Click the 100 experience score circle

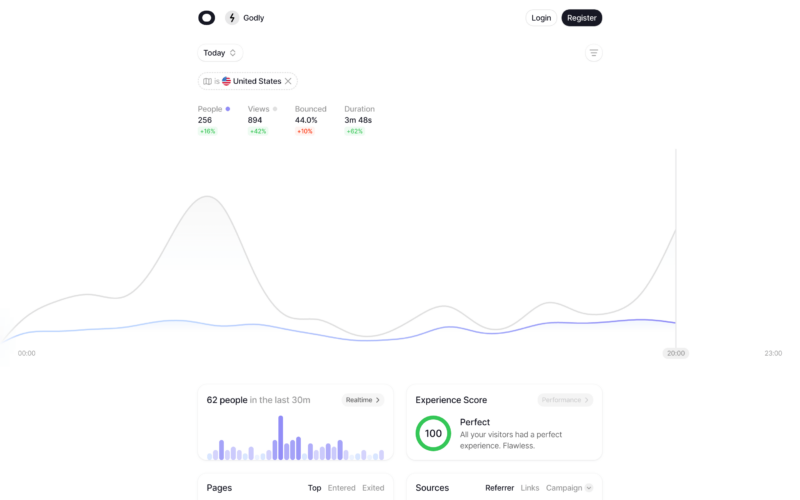coord(433,434)
